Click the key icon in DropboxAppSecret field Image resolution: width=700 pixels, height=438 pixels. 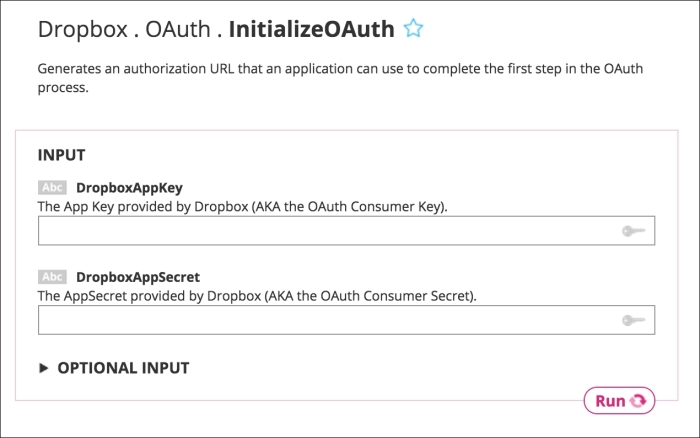tap(633, 320)
